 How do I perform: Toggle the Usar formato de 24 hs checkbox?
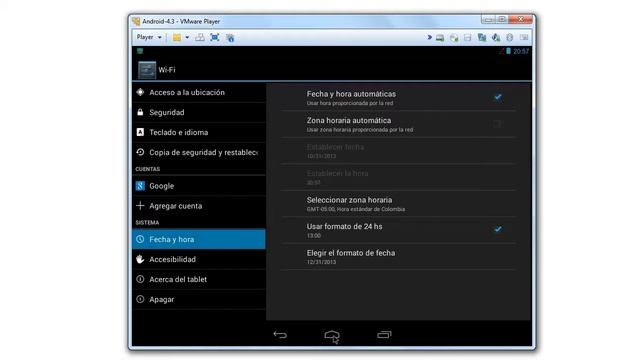click(x=498, y=229)
